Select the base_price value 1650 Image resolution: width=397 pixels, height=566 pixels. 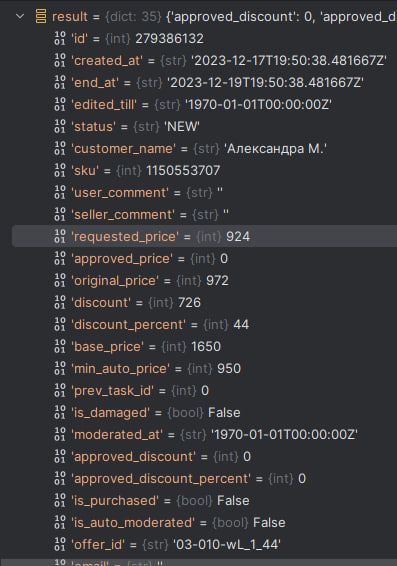pos(206,347)
